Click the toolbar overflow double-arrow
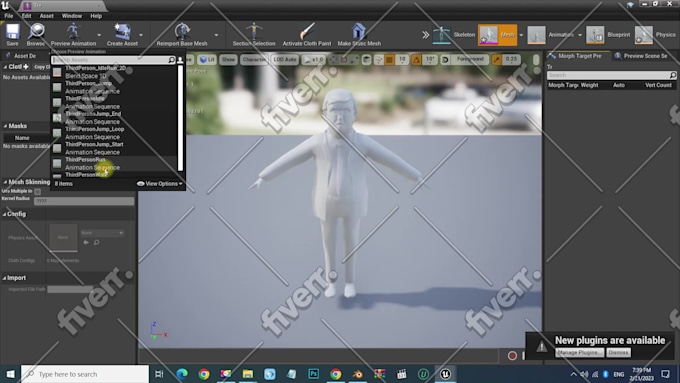The width and height of the screenshot is (680, 383). (x=425, y=35)
